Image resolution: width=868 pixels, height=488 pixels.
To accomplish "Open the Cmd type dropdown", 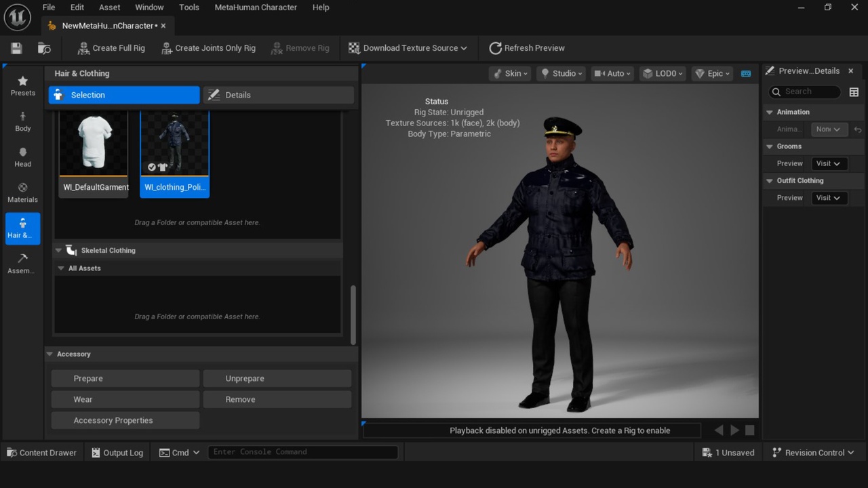I will pyautogui.click(x=179, y=453).
